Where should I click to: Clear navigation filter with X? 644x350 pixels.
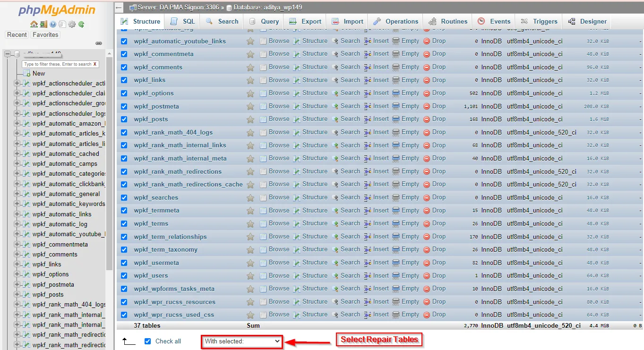[x=95, y=64]
